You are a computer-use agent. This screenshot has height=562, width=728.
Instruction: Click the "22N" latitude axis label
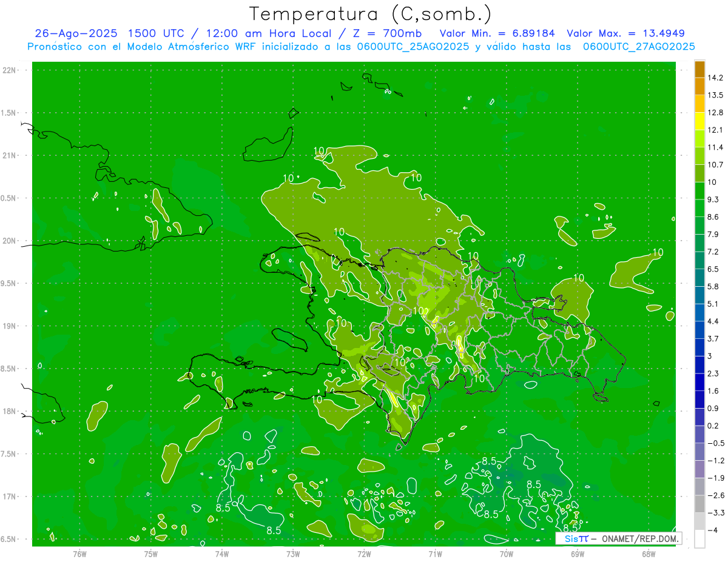[8, 70]
